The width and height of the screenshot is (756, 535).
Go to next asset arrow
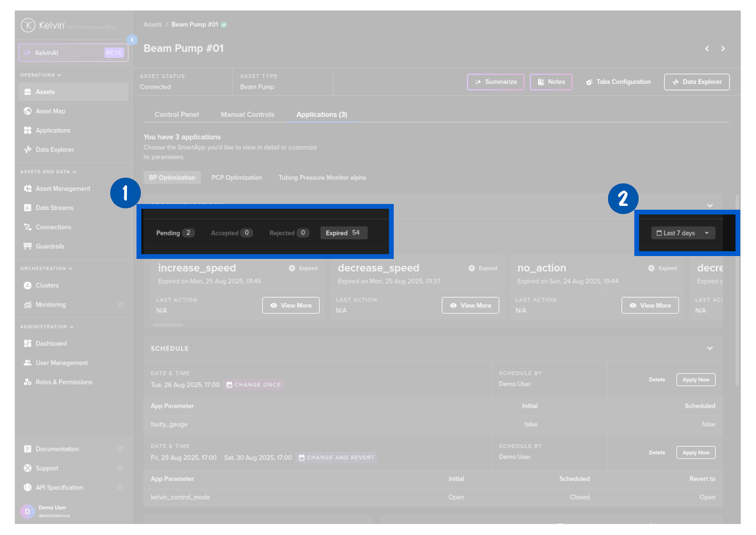(x=723, y=49)
